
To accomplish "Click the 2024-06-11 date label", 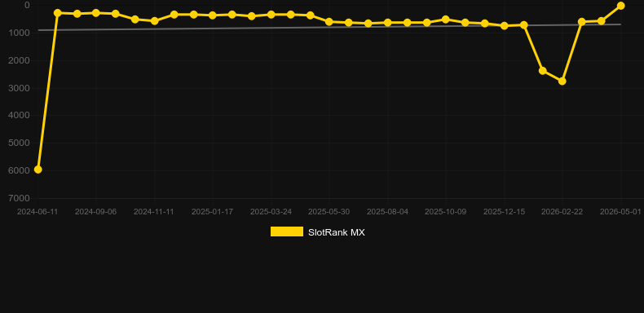I will tap(37, 212).
